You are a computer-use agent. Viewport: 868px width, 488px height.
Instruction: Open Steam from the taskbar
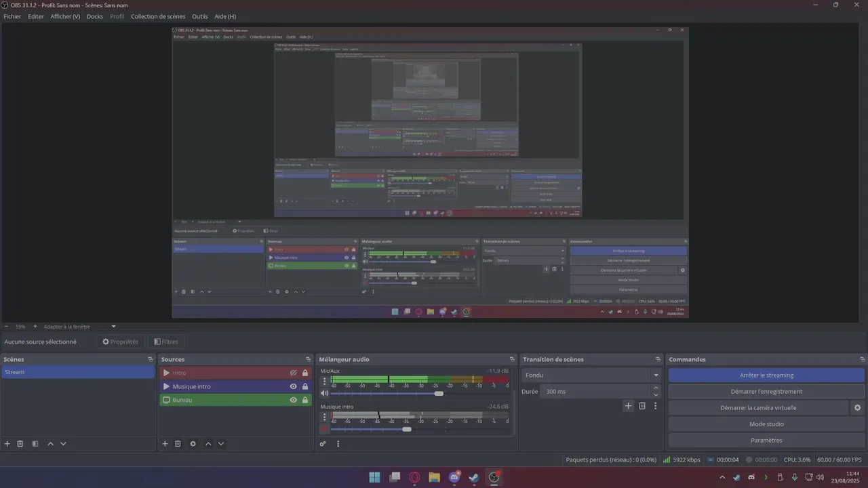(x=474, y=477)
